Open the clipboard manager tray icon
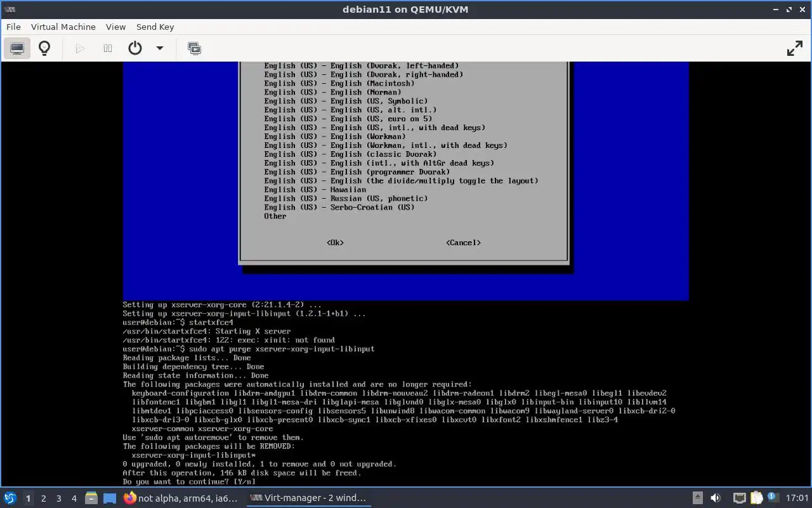 pos(756,498)
